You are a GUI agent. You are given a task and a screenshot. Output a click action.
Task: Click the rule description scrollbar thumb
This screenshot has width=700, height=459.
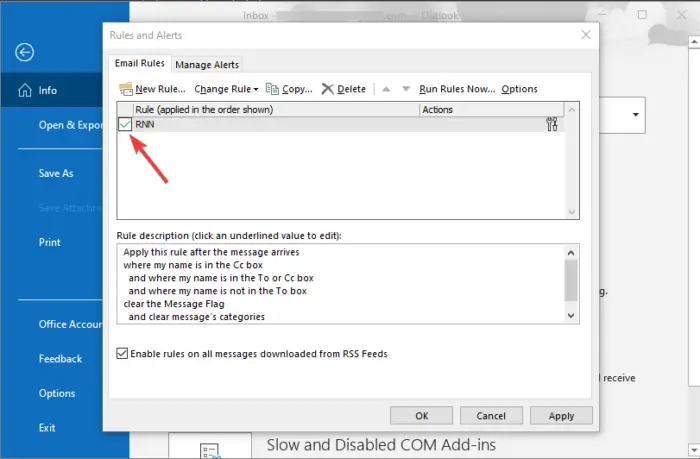click(571, 280)
